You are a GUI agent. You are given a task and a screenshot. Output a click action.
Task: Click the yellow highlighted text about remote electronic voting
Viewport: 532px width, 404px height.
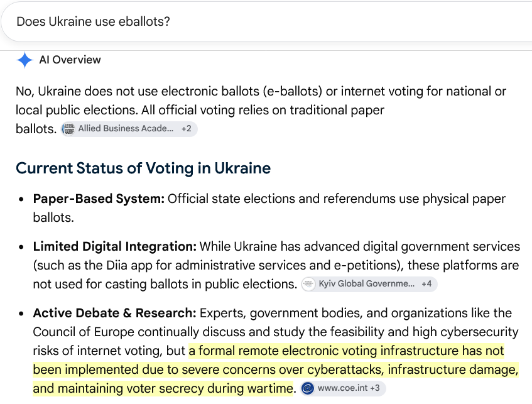(276, 369)
